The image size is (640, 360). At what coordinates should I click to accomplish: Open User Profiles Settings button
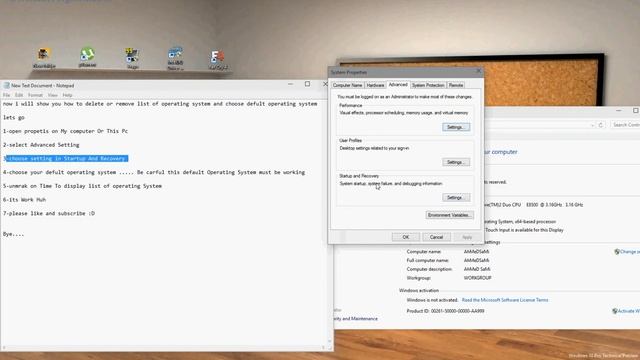456,162
